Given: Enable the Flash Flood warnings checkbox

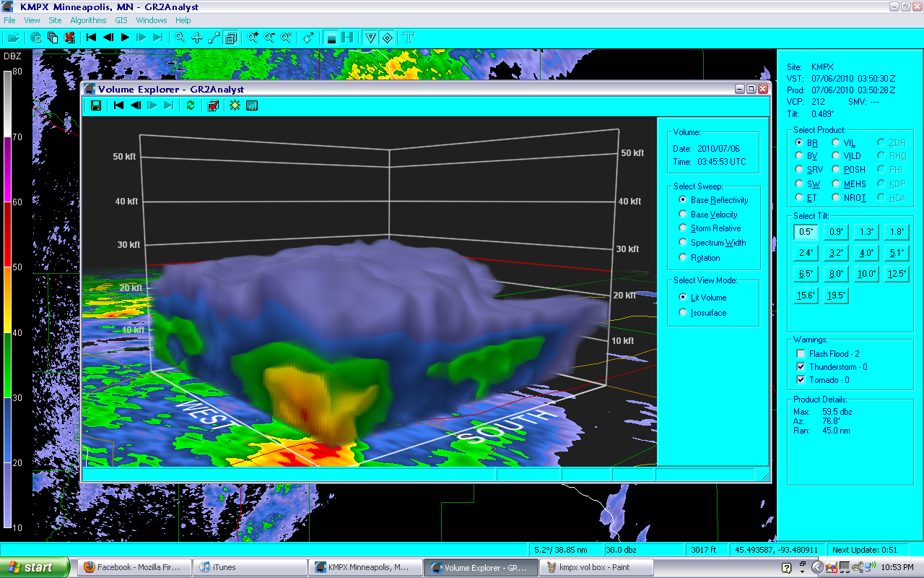Looking at the screenshot, I should 800,353.
